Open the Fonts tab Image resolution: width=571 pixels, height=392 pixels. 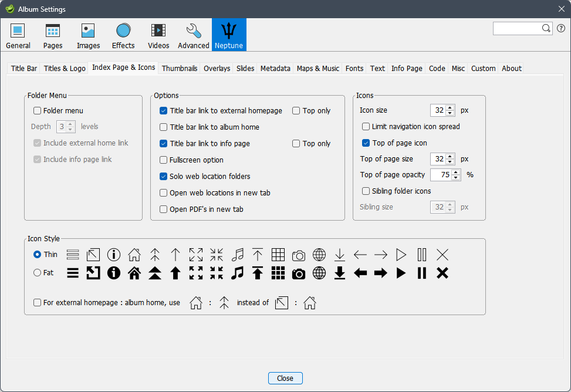pyautogui.click(x=354, y=69)
